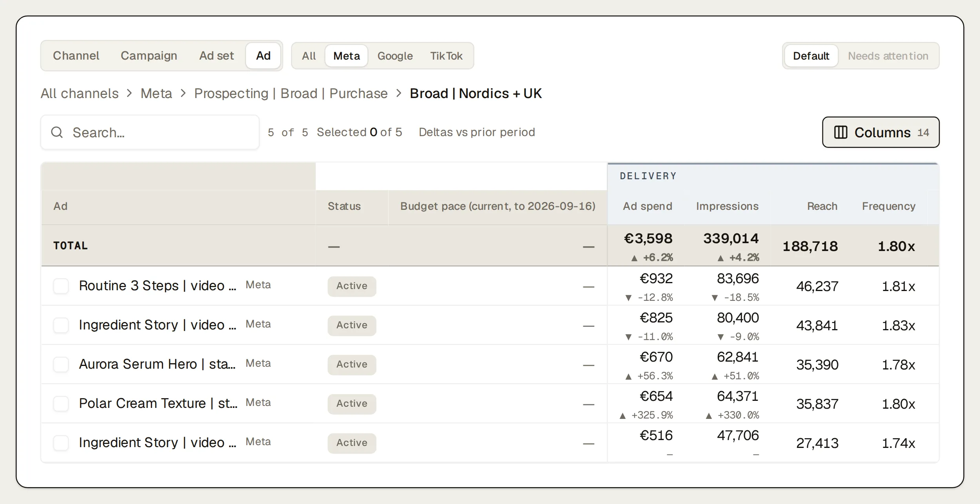
Task: Switch to the Channel level tab
Action: coord(76,56)
